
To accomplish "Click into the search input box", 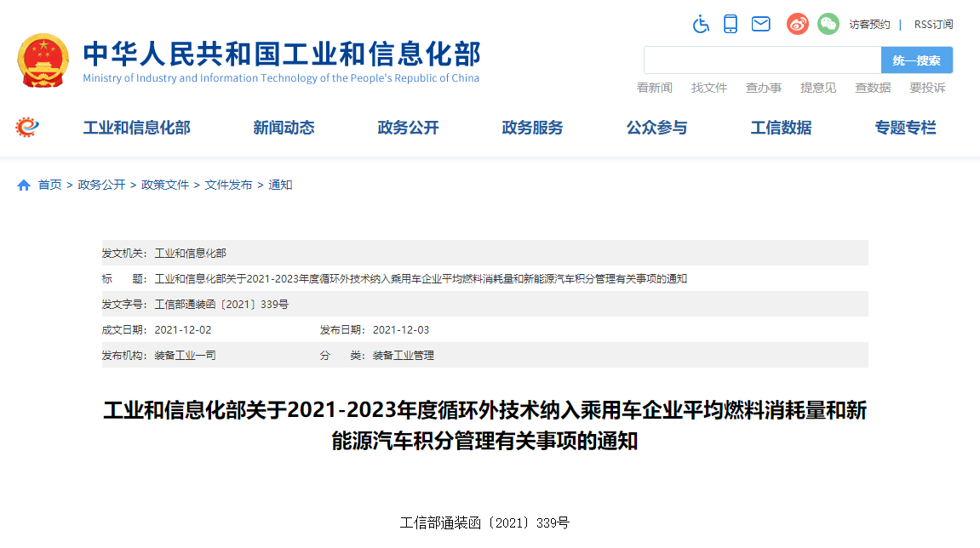I will coord(763,60).
